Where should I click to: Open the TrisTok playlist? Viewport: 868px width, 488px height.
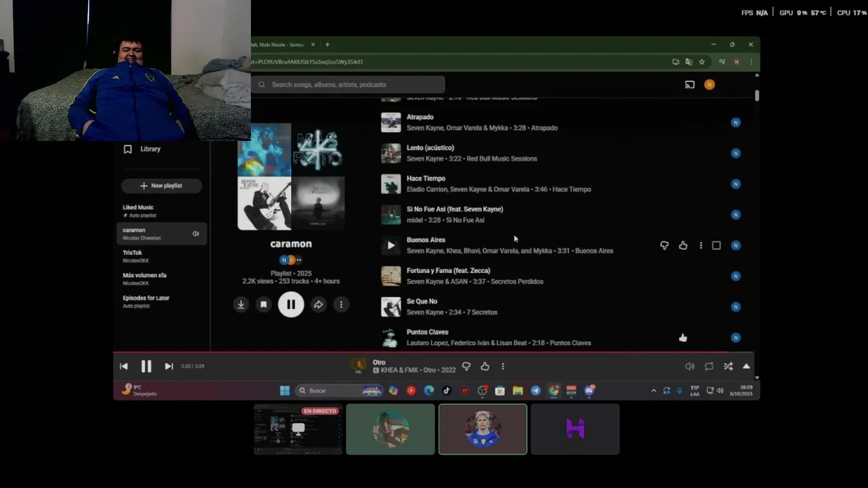[161, 256]
